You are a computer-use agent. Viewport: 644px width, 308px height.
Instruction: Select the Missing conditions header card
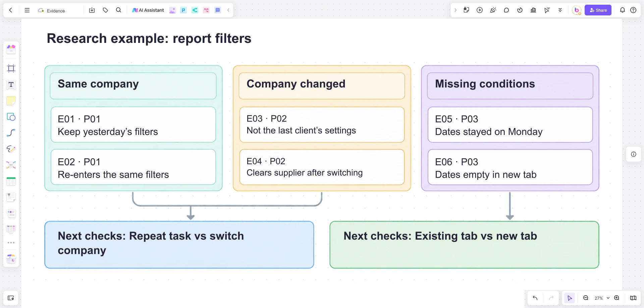coord(510,86)
